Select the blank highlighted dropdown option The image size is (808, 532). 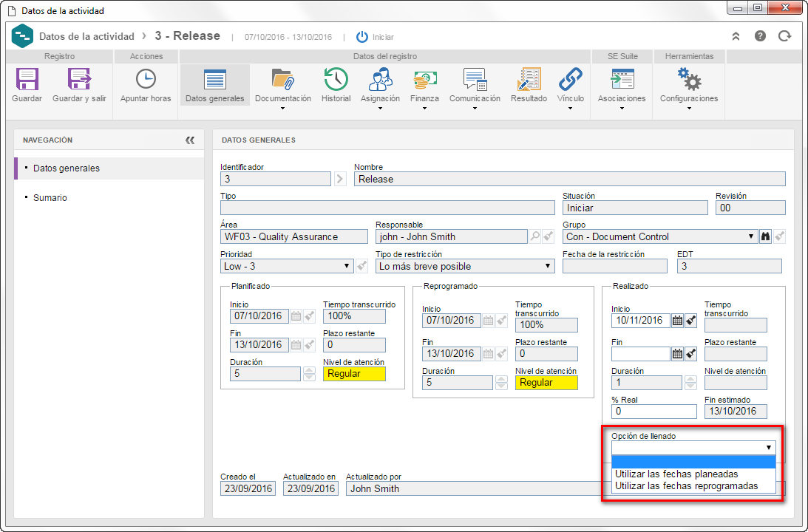693,462
